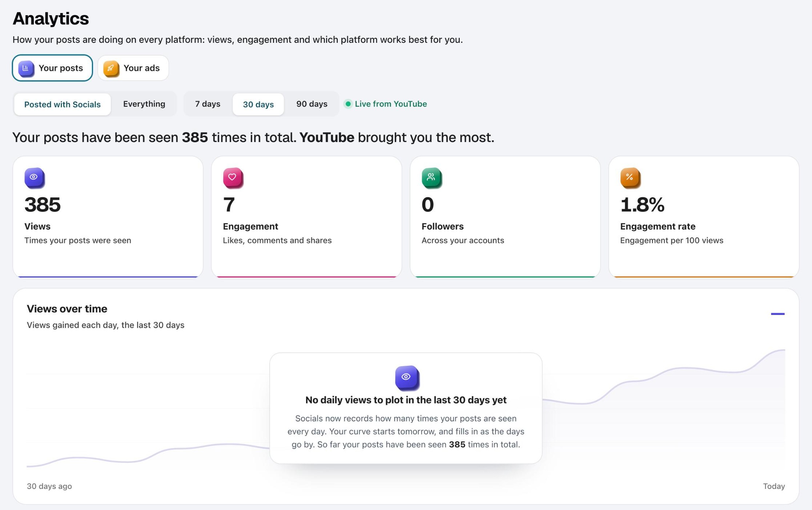Click the green people Followers icon
Screen dimensions: 812x510
[431, 178]
